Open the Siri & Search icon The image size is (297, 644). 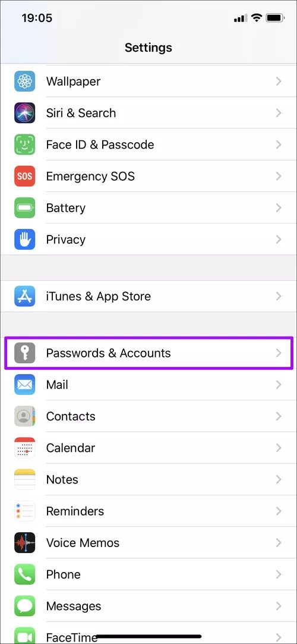point(24,113)
